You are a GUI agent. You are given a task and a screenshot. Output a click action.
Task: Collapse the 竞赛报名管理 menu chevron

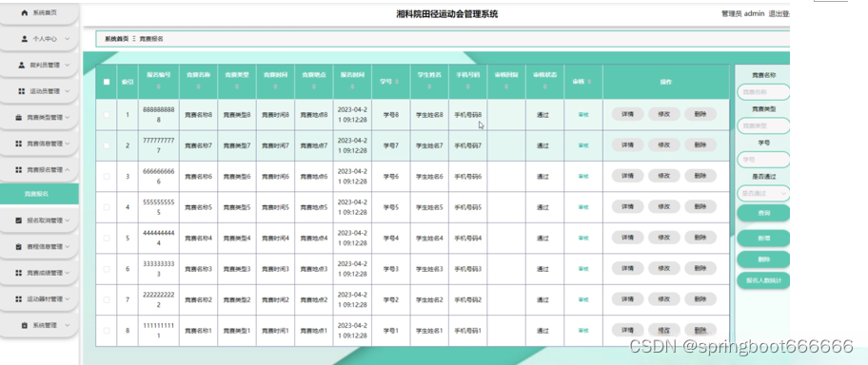click(x=67, y=170)
